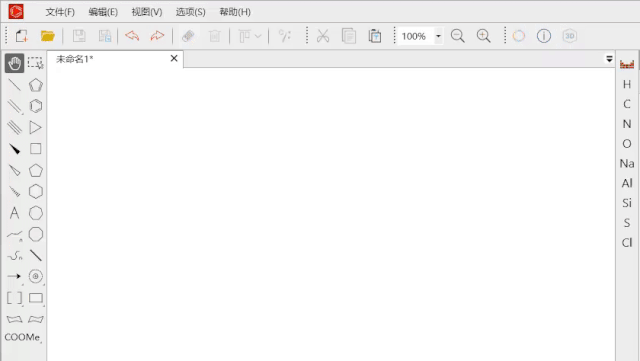This screenshot has width=640, height=361.
Task: Click the 3D view icon
Action: 569,36
